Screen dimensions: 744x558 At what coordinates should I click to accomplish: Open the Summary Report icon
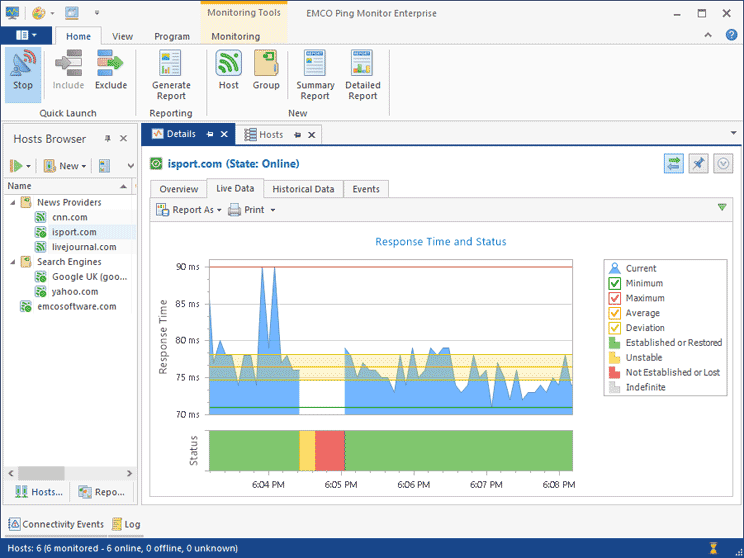315,74
